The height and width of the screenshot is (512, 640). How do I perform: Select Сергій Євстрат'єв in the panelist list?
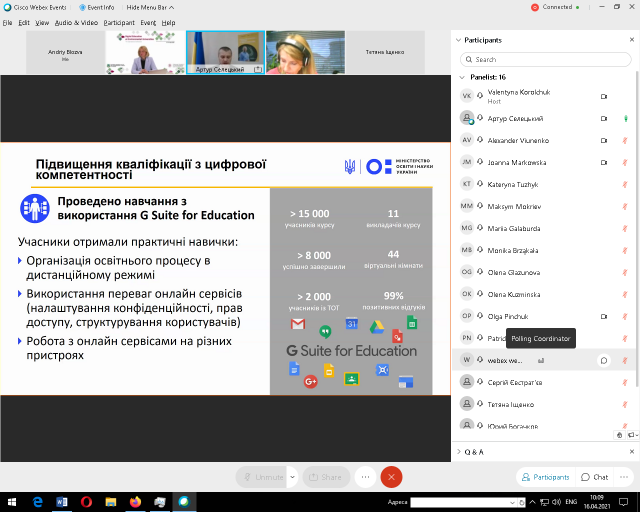coord(544,383)
